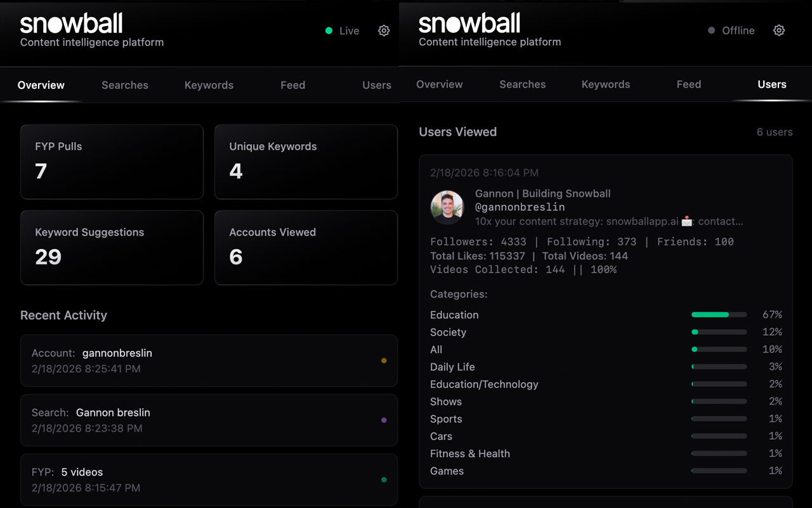Open Keywords tab in left panel
The image size is (812, 508).
tap(209, 85)
